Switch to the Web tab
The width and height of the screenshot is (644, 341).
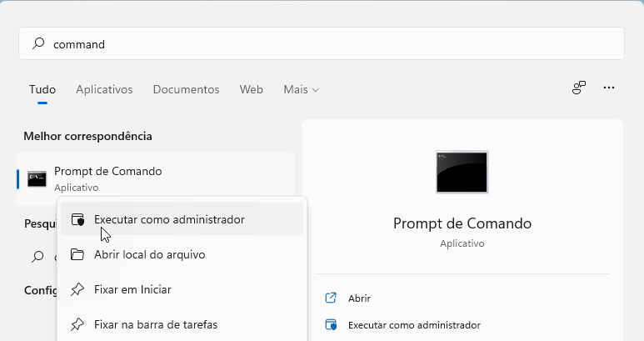pos(251,89)
